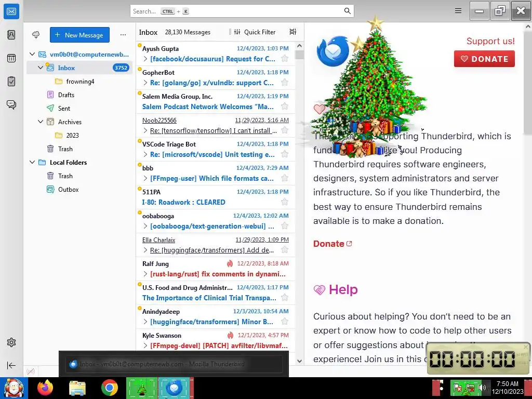
Task: Follow the Donate link
Action: pos(332,244)
